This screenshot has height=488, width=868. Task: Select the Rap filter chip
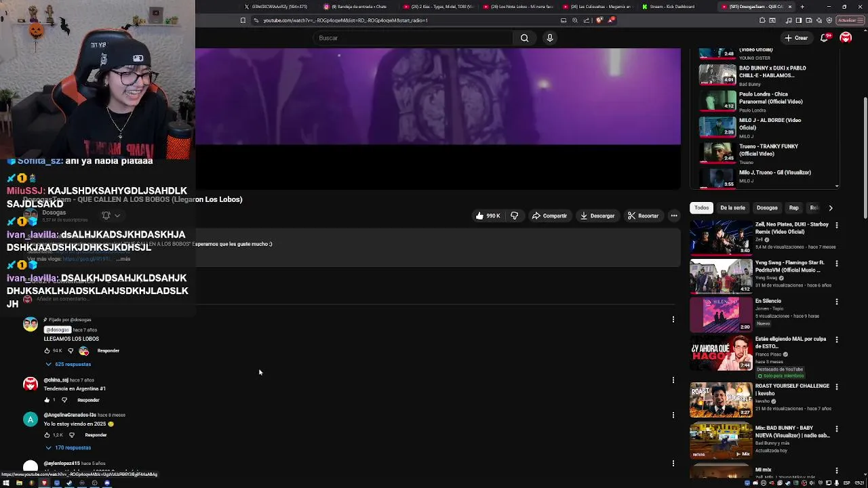point(793,208)
